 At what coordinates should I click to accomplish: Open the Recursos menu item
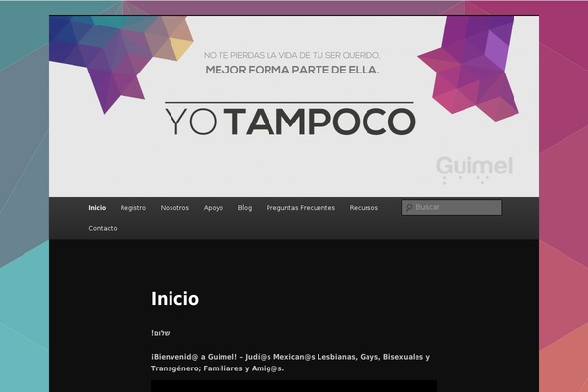(x=364, y=208)
